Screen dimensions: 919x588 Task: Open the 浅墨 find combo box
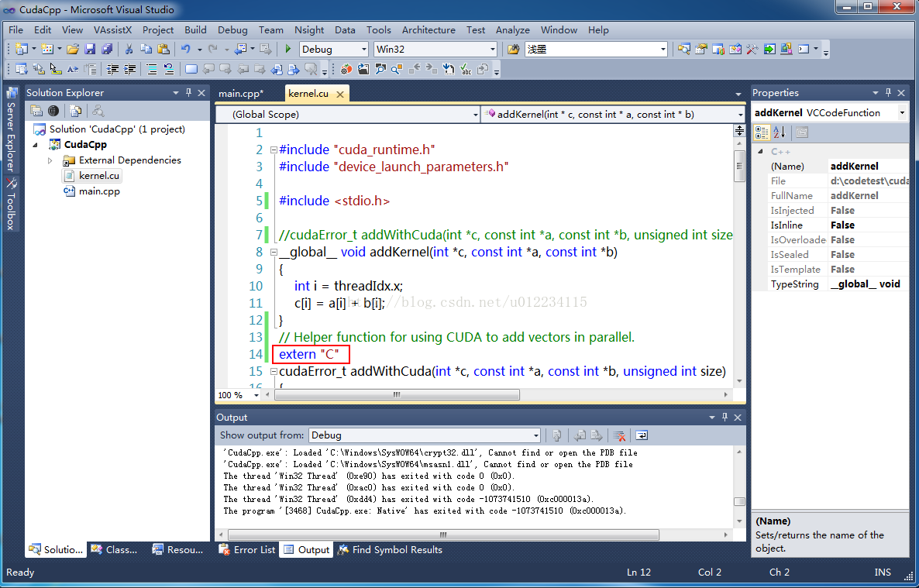(596, 50)
